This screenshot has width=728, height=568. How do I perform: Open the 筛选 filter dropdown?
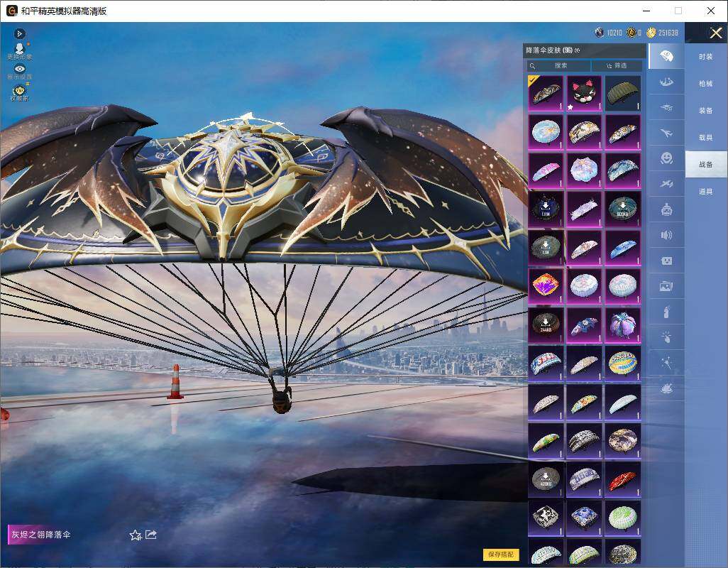point(617,65)
